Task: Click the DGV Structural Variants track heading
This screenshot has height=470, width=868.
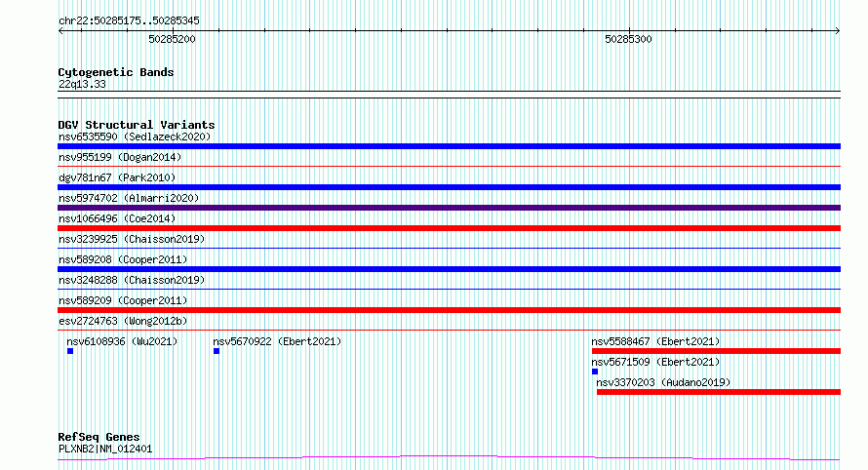Action: [x=137, y=125]
